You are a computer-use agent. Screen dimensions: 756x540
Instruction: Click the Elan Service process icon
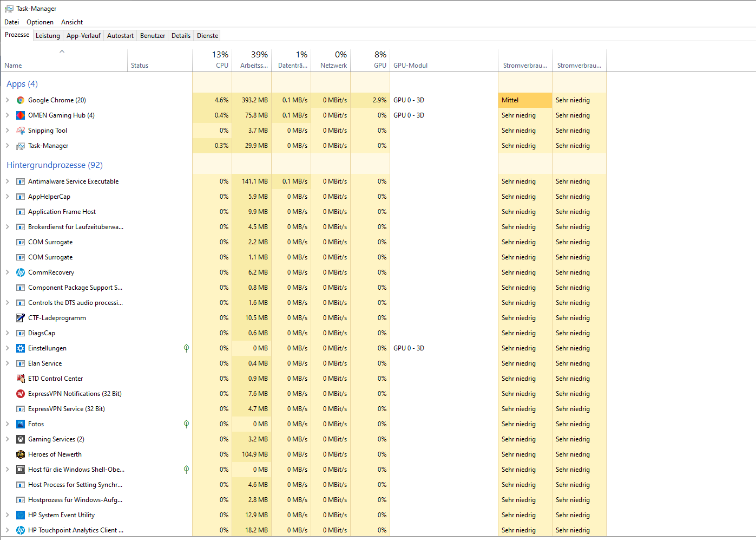click(21, 363)
